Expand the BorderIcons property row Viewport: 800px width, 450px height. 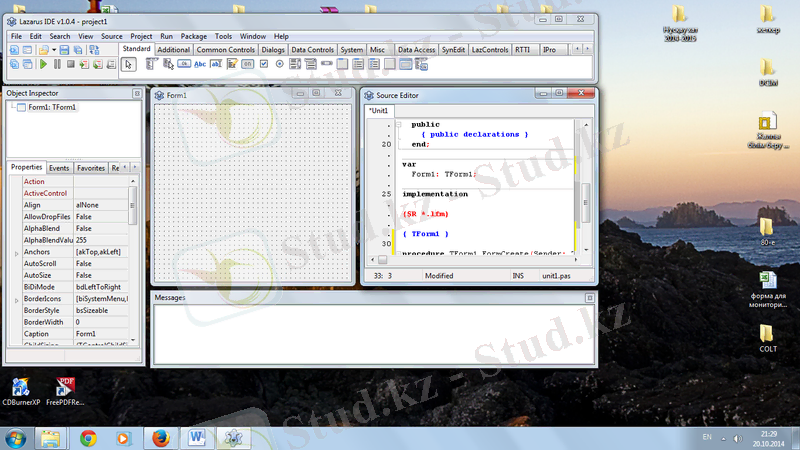click(x=15, y=299)
